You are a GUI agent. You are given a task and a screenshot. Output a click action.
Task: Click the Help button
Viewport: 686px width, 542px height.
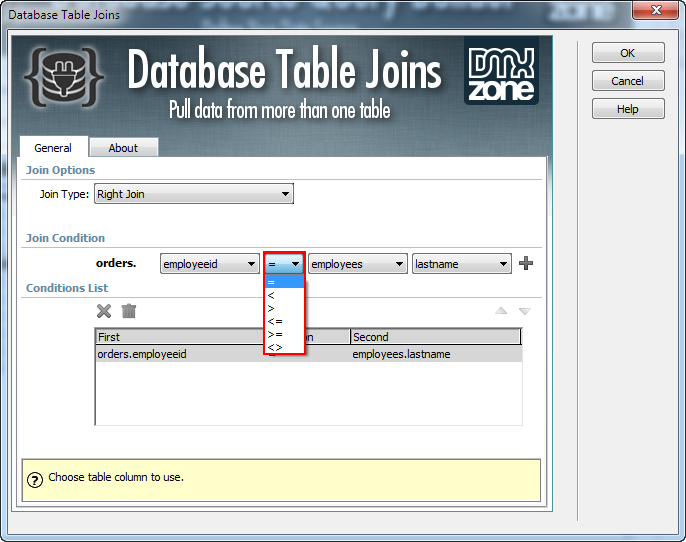click(x=628, y=109)
